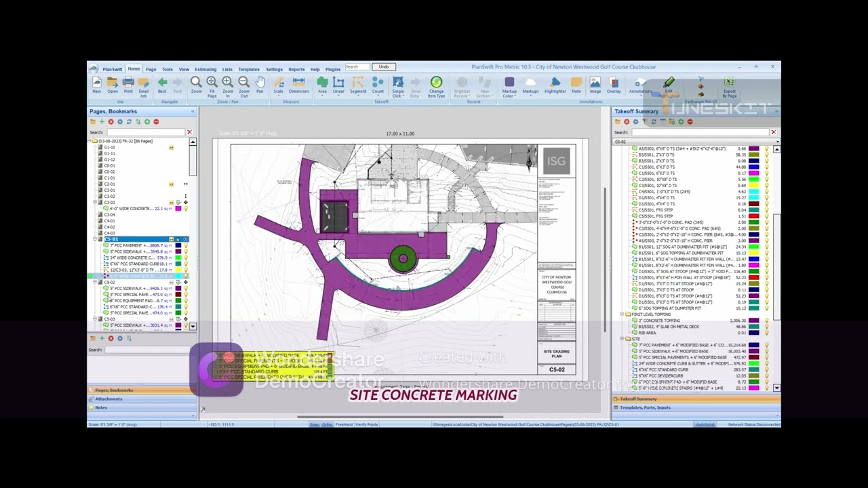Image resolution: width=868 pixels, height=488 pixels.
Task: Open the Home ribbon tab
Action: 134,69
